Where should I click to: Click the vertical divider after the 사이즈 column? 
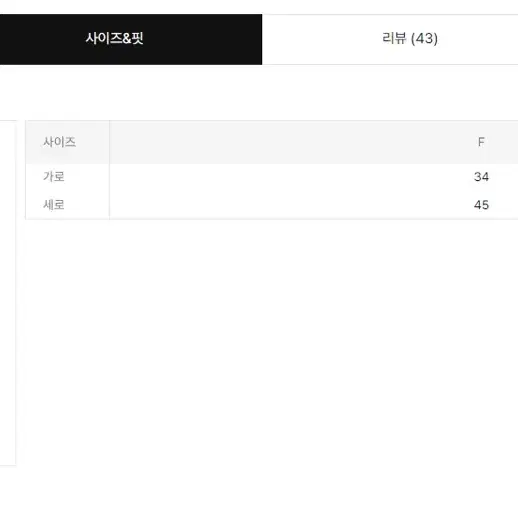(109, 170)
